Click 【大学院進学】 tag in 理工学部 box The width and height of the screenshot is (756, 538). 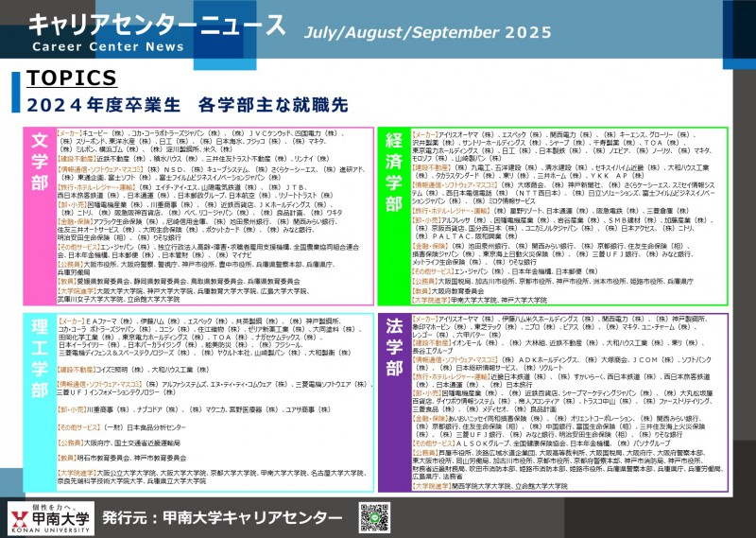[x=77, y=474]
